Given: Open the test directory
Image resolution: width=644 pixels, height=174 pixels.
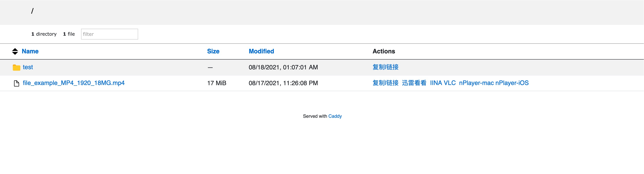Looking at the screenshot, I should click(28, 67).
